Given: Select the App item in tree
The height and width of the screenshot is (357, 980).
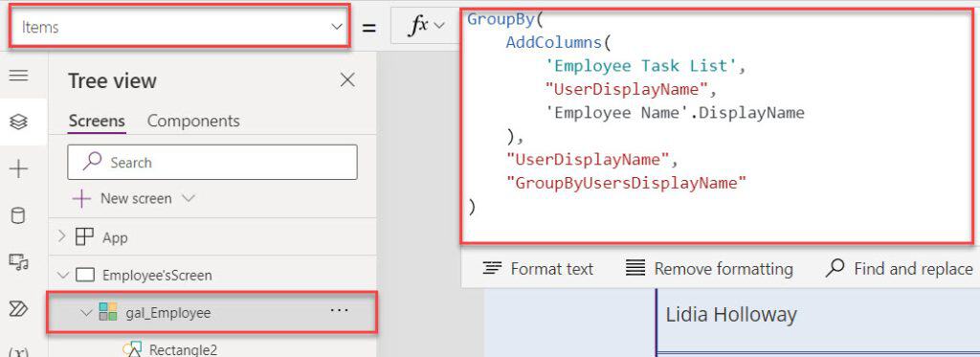Looking at the screenshot, I should coord(115,237).
